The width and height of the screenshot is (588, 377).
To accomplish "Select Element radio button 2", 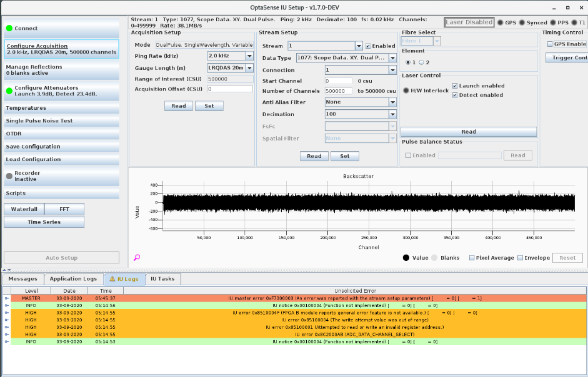I will [421, 62].
